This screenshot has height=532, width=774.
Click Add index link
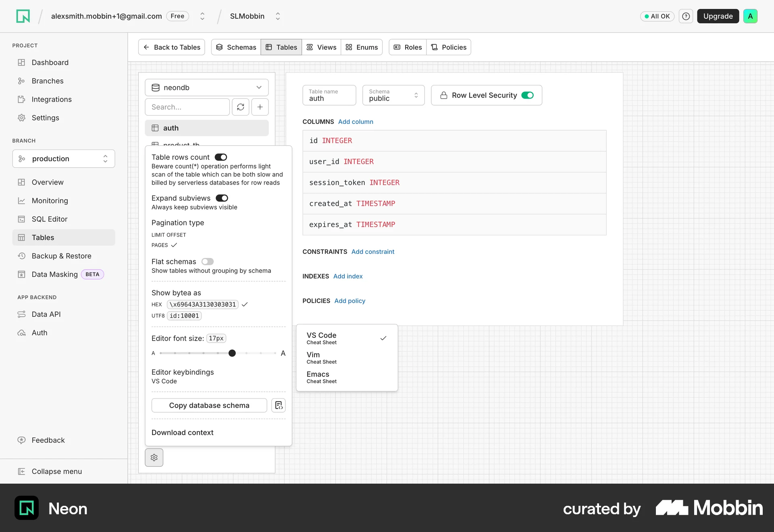click(x=348, y=276)
